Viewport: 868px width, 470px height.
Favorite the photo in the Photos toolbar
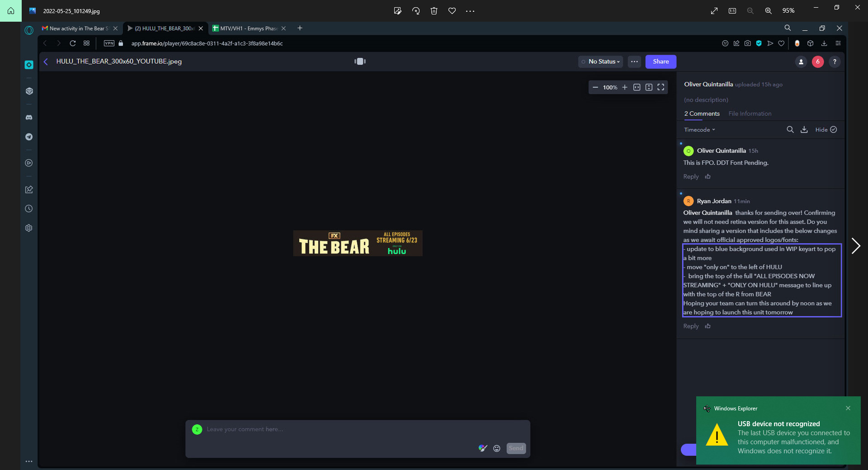pos(452,11)
